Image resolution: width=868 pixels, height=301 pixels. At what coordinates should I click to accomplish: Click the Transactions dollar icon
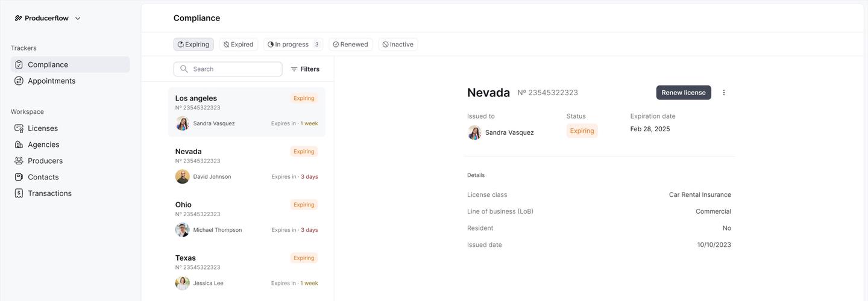[x=19, y=193]
